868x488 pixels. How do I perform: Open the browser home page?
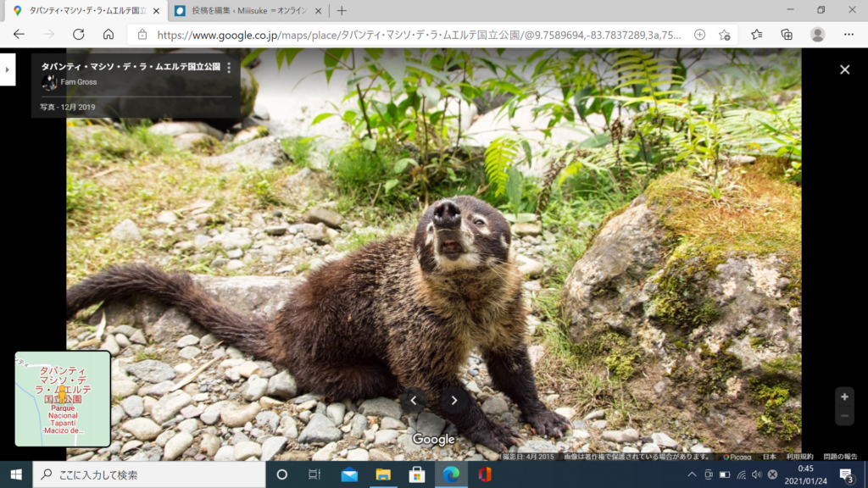pos(108,34)
